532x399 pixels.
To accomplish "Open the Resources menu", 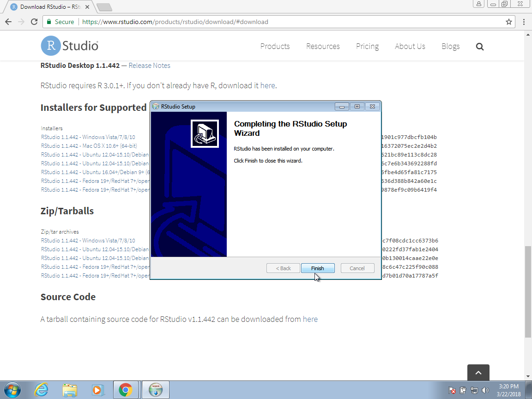I will pos(323,46).
